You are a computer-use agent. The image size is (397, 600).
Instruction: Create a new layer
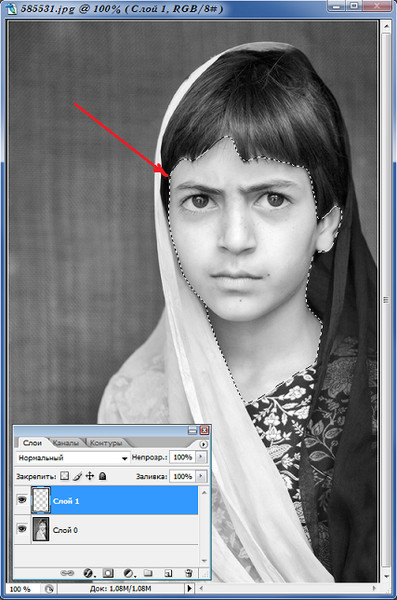(x=168, y=573)
